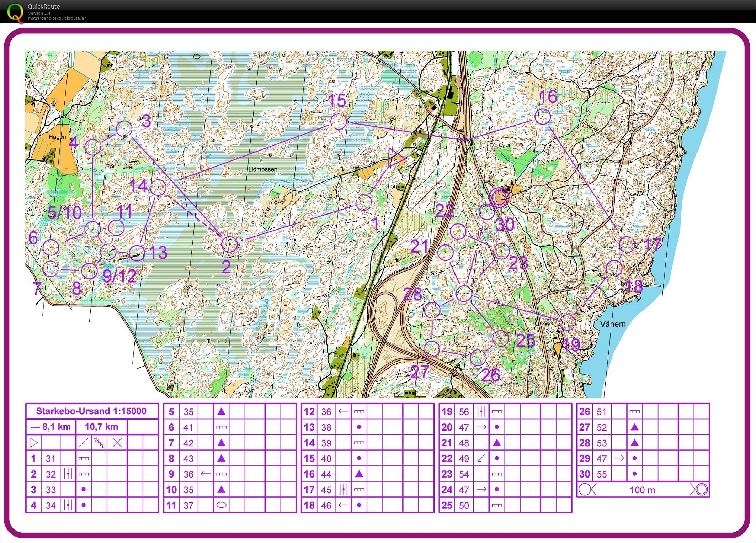756x543 pixels.
Task: Click the 'QuickRoute' title text
Action: [44, 6]
